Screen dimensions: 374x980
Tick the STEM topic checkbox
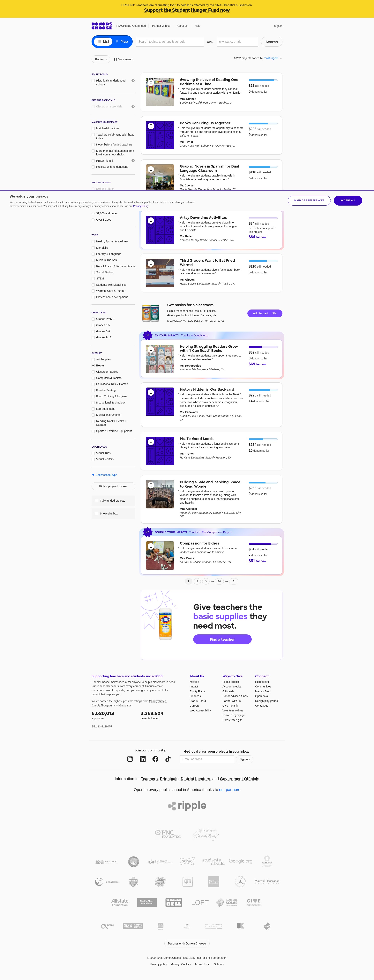point(93,279)
